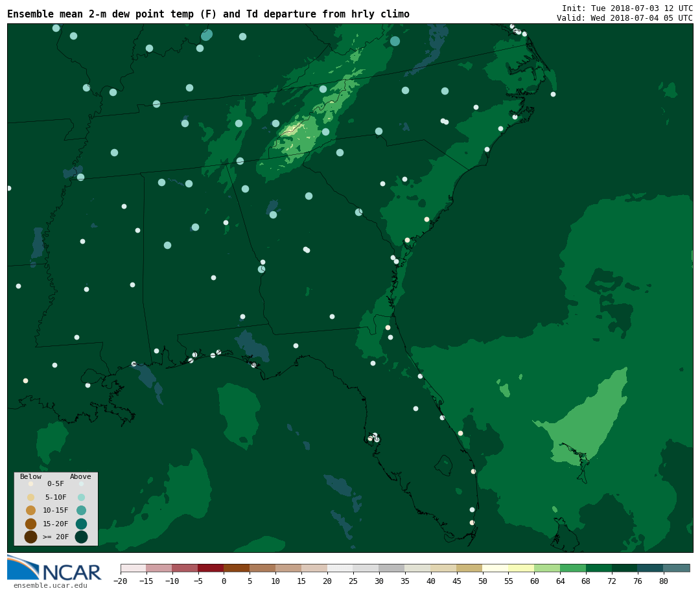Click the NCAR logo
The width and height of the screenshot is (700, 593).
pos(54,569)
